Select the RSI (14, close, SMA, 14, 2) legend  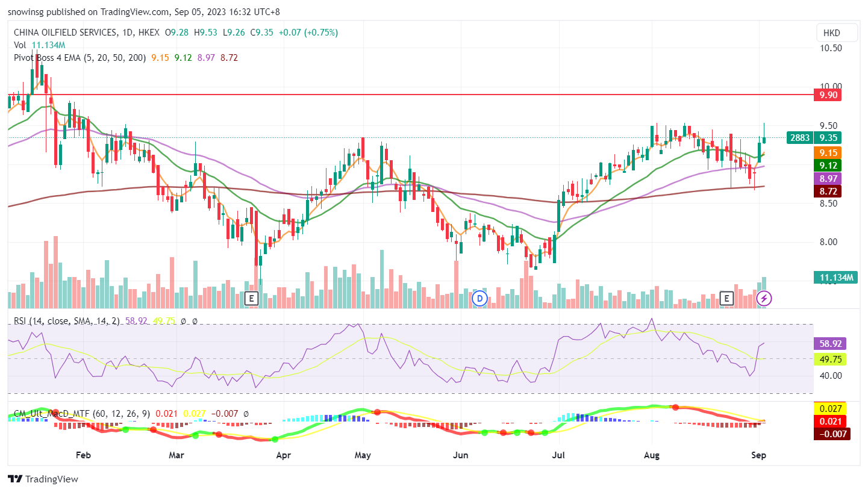[x=66, y=322]
